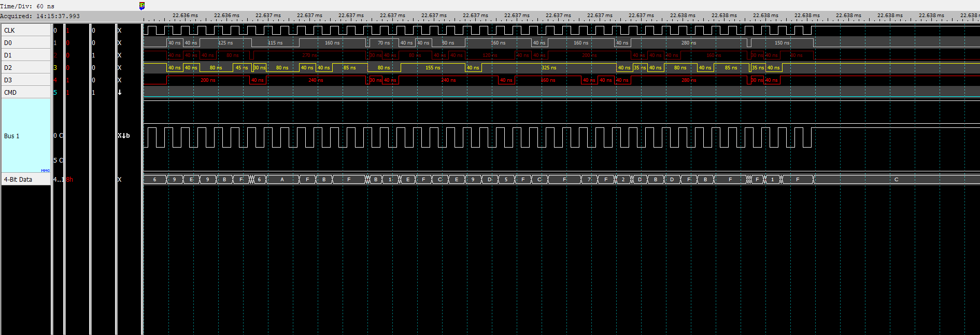Screen dimensions: 980x335
Task: Click the X trigger condition on D2 row
Action: (120, 68)
